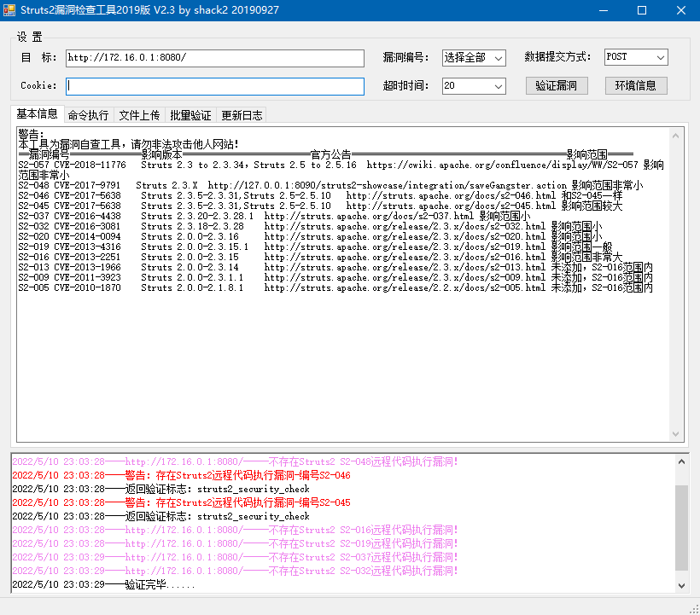Click the S2-045 CVE-2017-5638 row

click(x=320, y=206)
